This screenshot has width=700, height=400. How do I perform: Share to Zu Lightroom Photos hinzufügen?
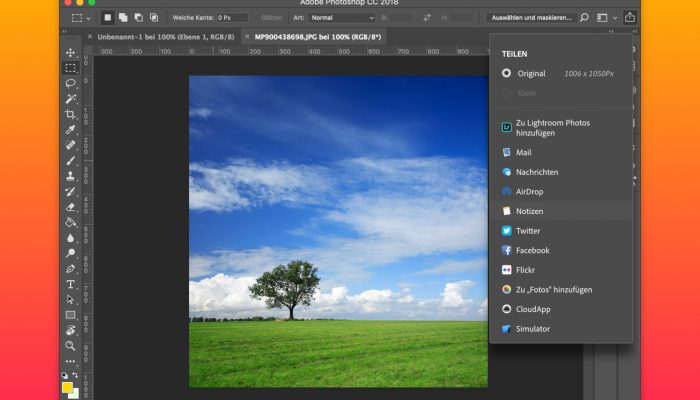(561, 128)
